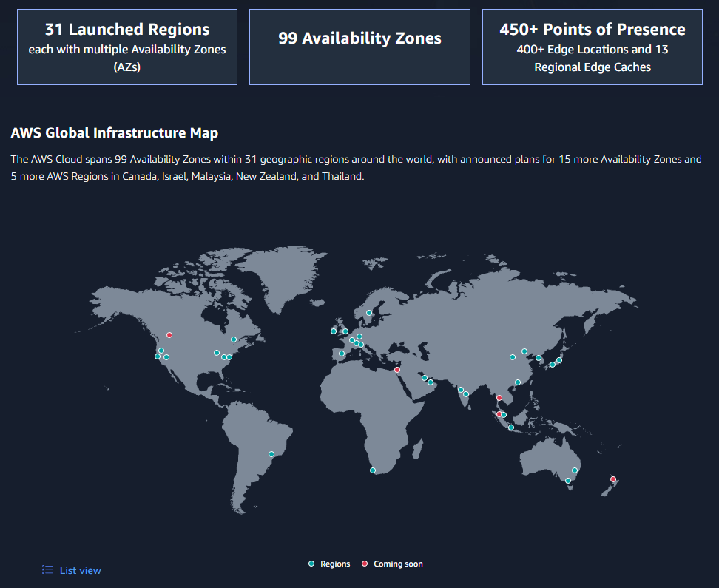
Task: Select the Ningxia region marker in central China
Action: click(x=513, y=357)
